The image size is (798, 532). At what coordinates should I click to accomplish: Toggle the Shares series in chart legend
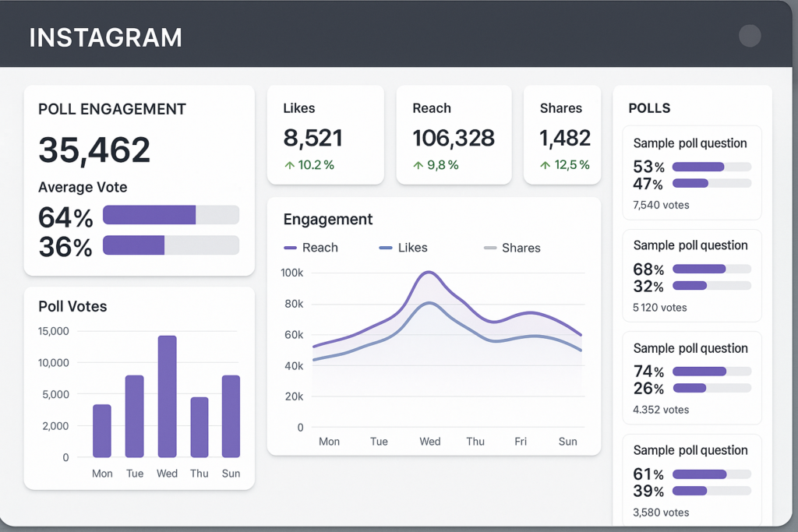[x=512, y=248]
